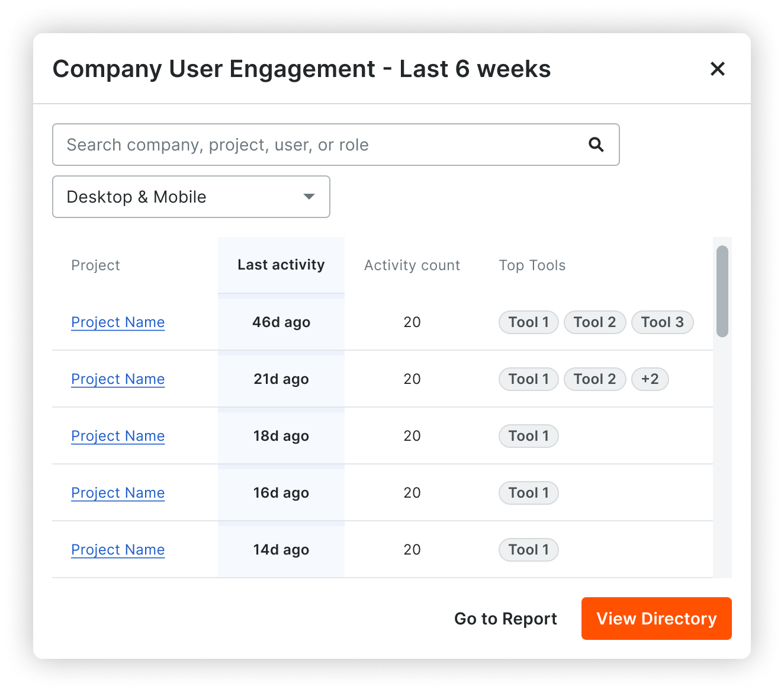This screenshot has height=692, width=784.
Task: Open the Desktop & Mobile dropdown
Action: point(191,197)
